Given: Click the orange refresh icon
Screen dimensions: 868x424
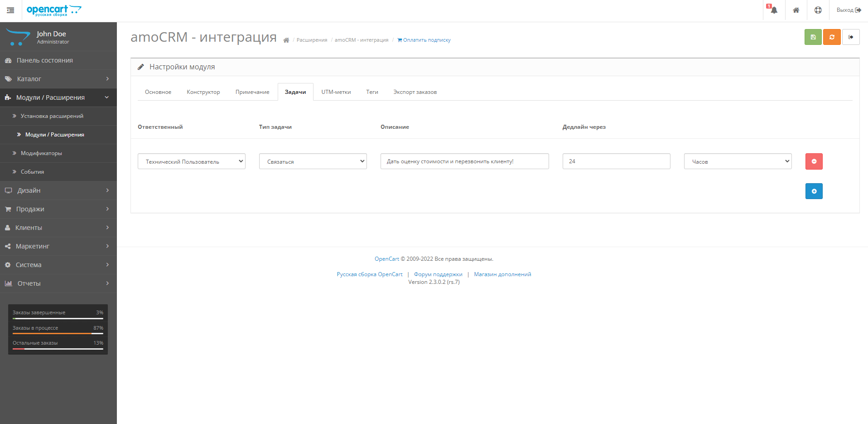Looking at the screenshot, I should (832, 37).
